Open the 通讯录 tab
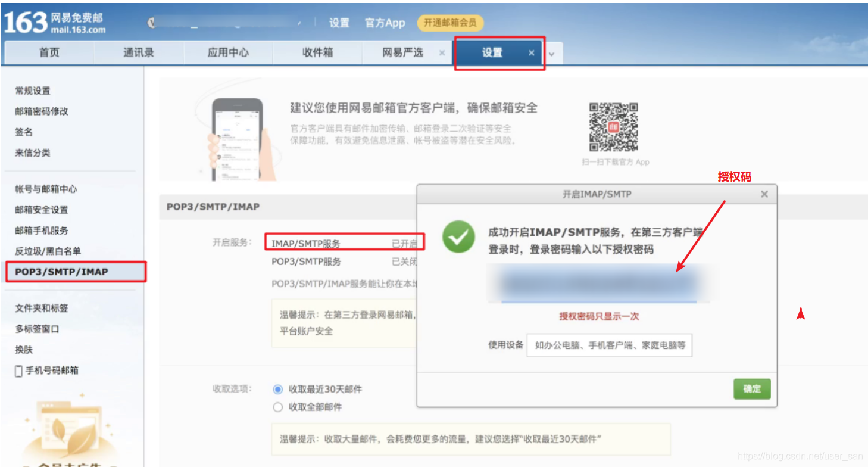Screen dimensions: 868x467 tap(139, 52)
